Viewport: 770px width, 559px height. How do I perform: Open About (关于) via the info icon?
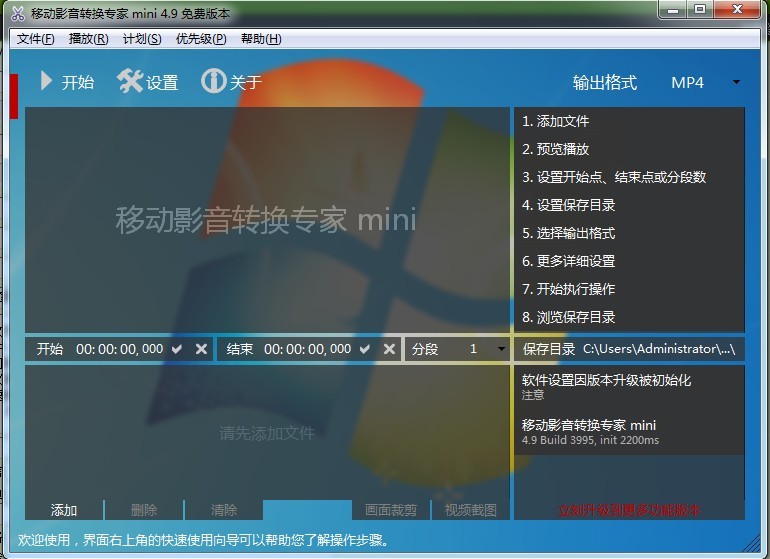coord(213,82)
